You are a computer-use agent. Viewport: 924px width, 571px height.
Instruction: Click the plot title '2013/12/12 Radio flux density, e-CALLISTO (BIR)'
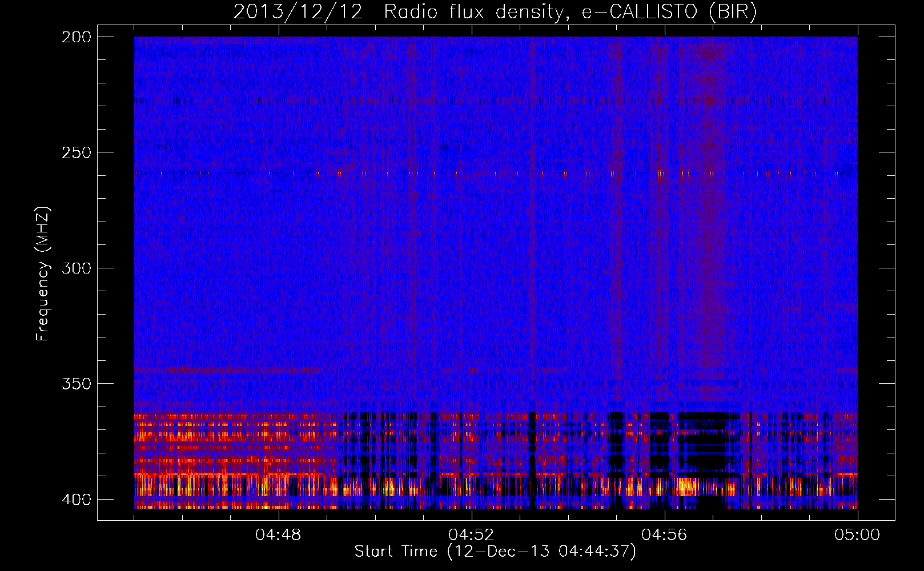tap(495, 12)
